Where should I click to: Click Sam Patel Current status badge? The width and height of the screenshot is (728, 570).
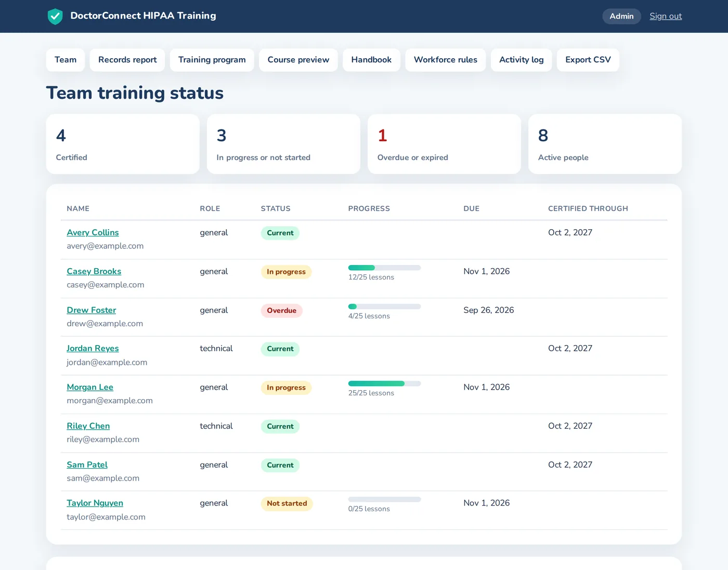280,465
